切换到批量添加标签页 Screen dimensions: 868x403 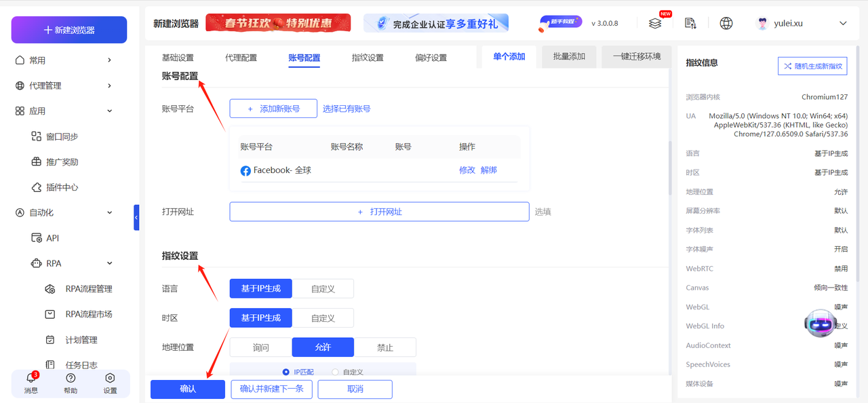point(568,56)
